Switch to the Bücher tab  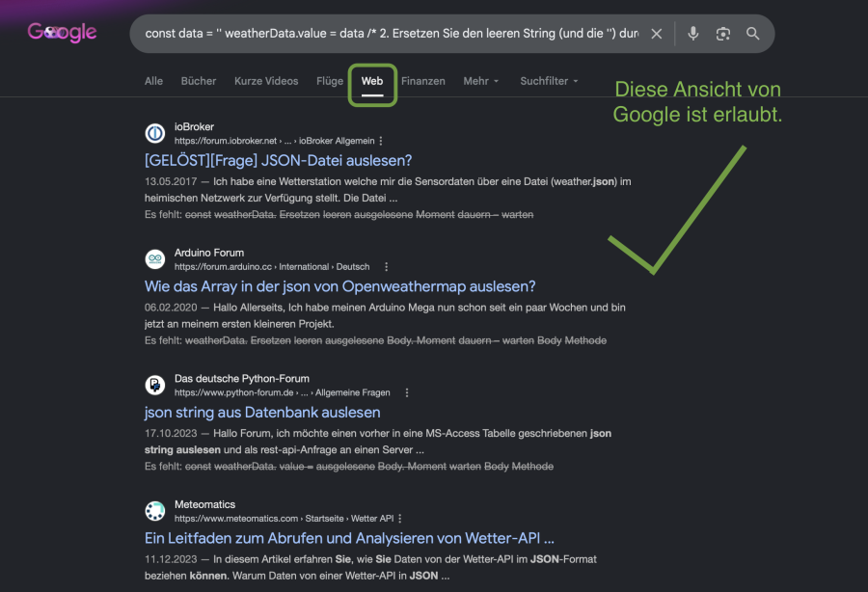(198, 81)
